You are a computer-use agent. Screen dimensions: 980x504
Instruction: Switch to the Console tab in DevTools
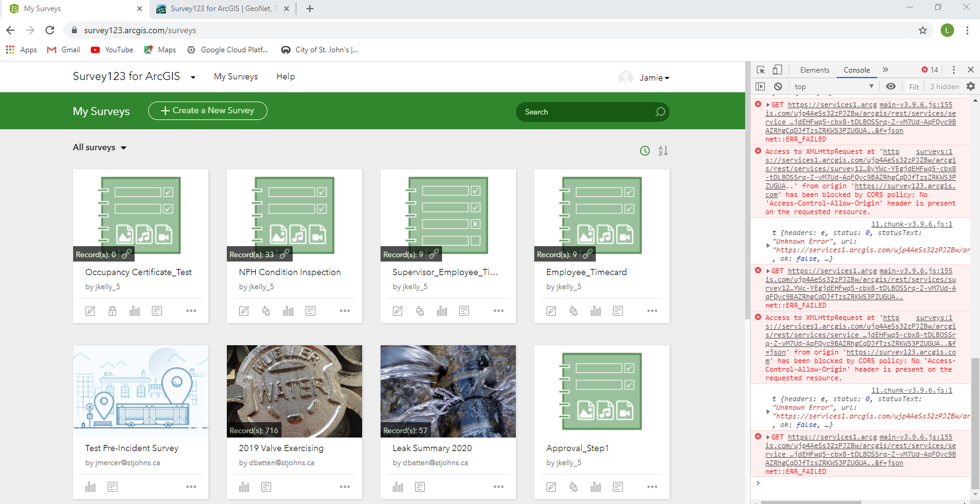[857, 70]
